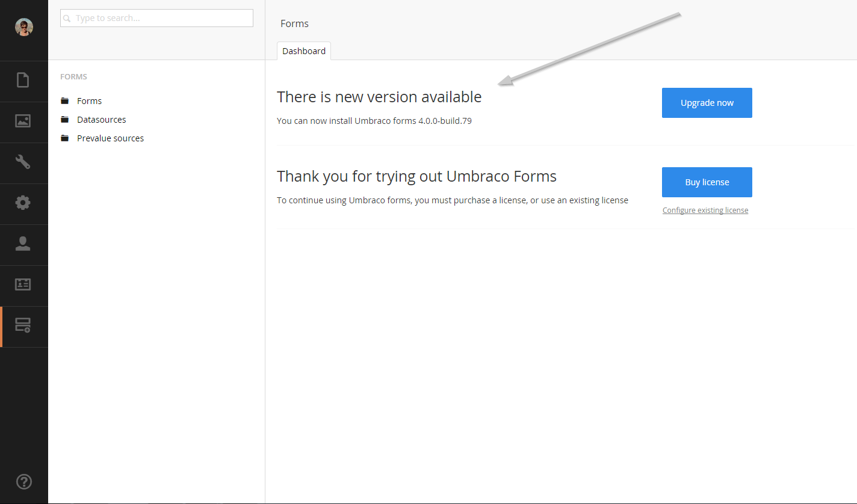Screen dimensions: 857x504
Task: Open the Developer section gear icon
Action: (23, 203)
